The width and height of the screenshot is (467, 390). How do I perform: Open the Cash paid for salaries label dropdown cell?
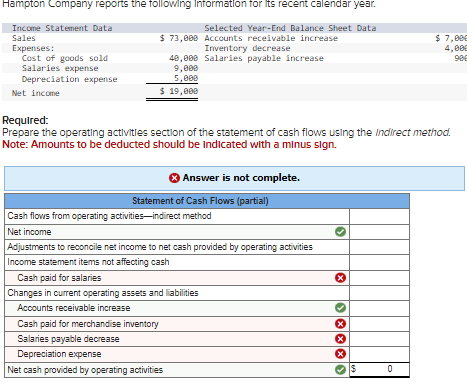[177, 278]
